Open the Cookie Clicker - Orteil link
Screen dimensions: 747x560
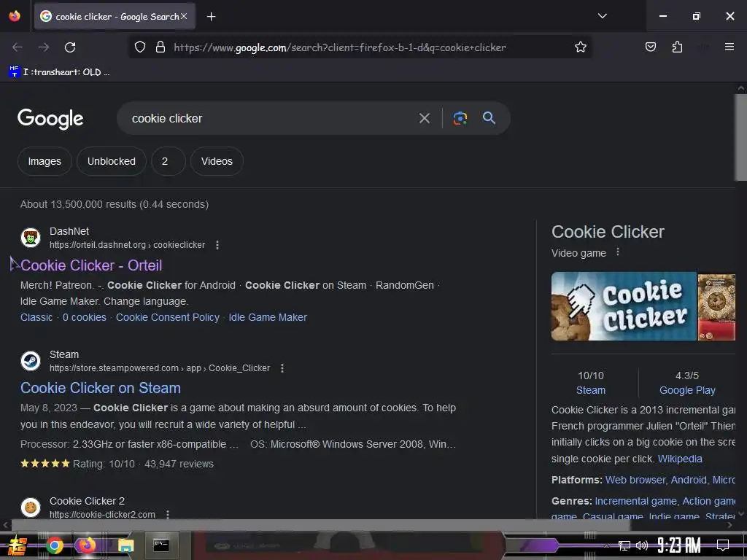click(x=91, y=265)
